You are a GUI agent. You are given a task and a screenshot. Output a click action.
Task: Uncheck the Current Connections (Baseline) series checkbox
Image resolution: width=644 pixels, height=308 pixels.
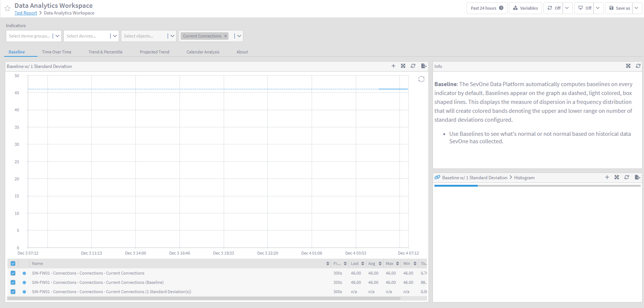point(13,282)
